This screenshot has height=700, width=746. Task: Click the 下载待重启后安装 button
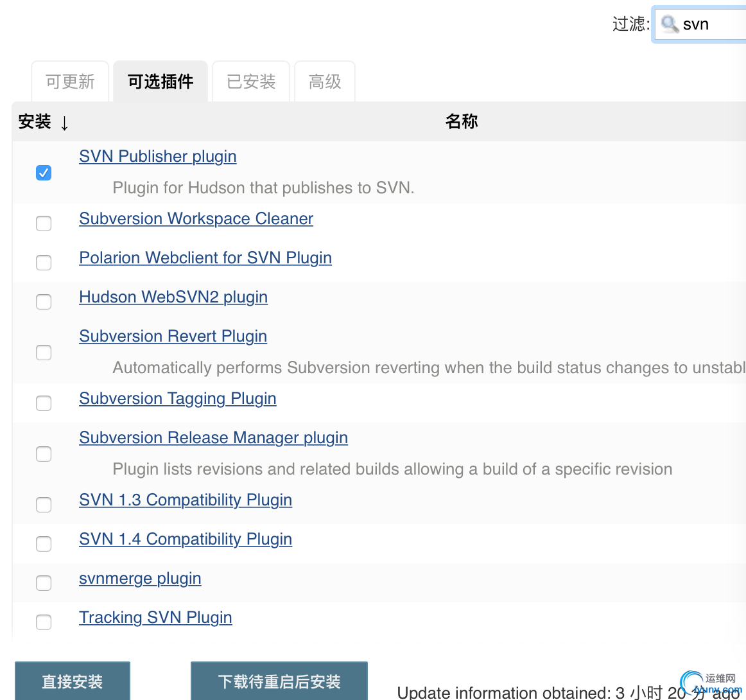[x=279, y=681]
